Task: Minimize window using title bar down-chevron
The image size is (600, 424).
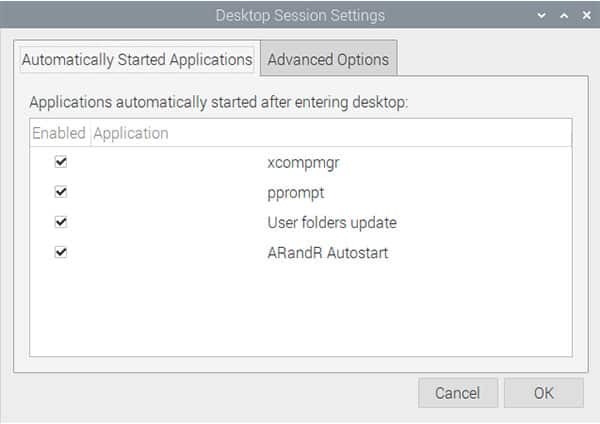Action: pyautogui.click(x=541, y=15)
